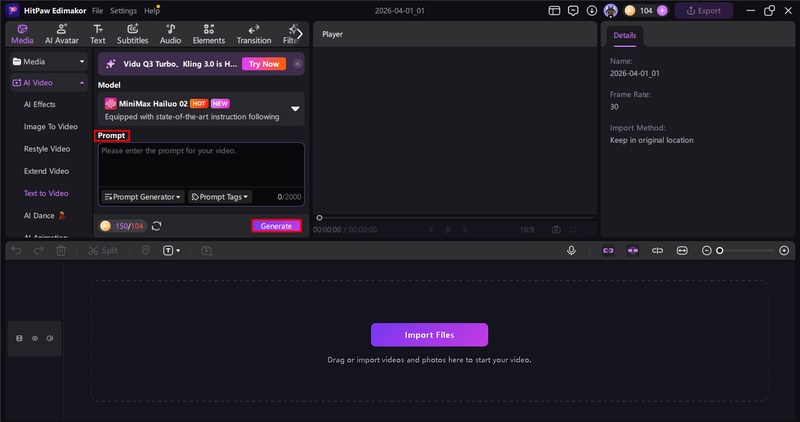The image size is (800, 422).
Task: Click the user avatar profile icon
Action: click(x=611, y=11)
